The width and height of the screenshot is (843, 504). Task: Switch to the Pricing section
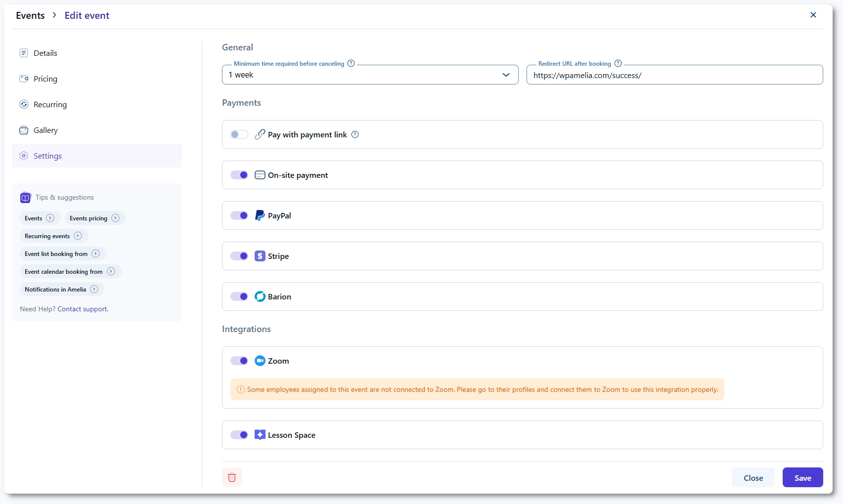pyautogui.click(x=45, y=79)
